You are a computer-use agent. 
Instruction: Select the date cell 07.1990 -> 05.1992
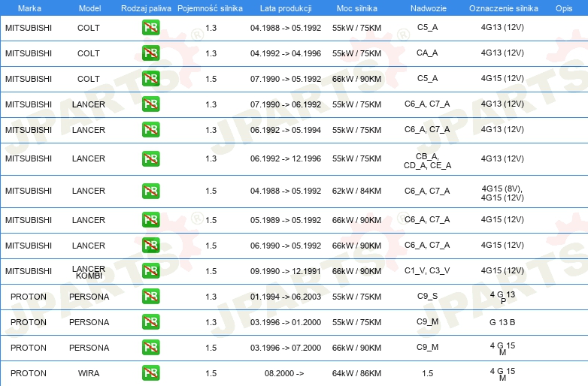[x=286, y=79]
